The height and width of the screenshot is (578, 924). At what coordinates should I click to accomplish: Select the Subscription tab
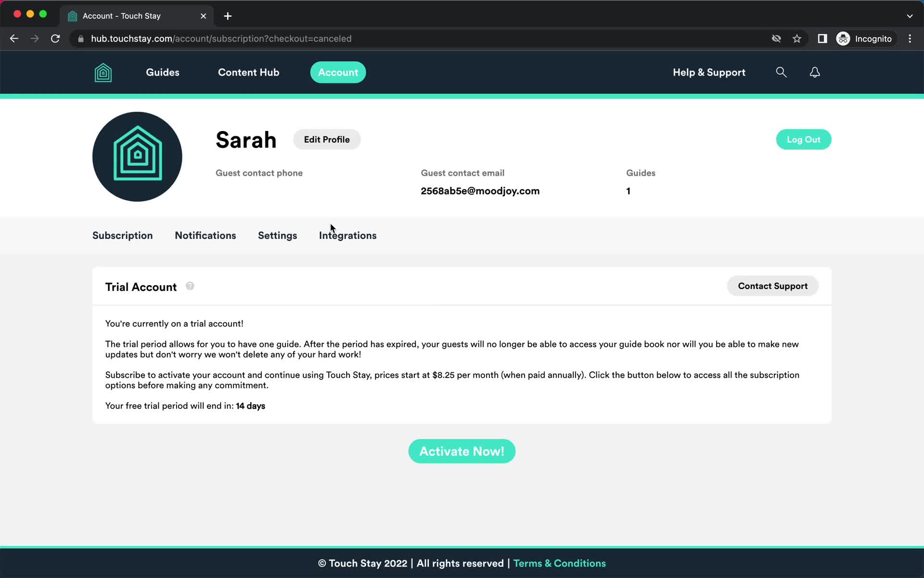pos(122,235)
